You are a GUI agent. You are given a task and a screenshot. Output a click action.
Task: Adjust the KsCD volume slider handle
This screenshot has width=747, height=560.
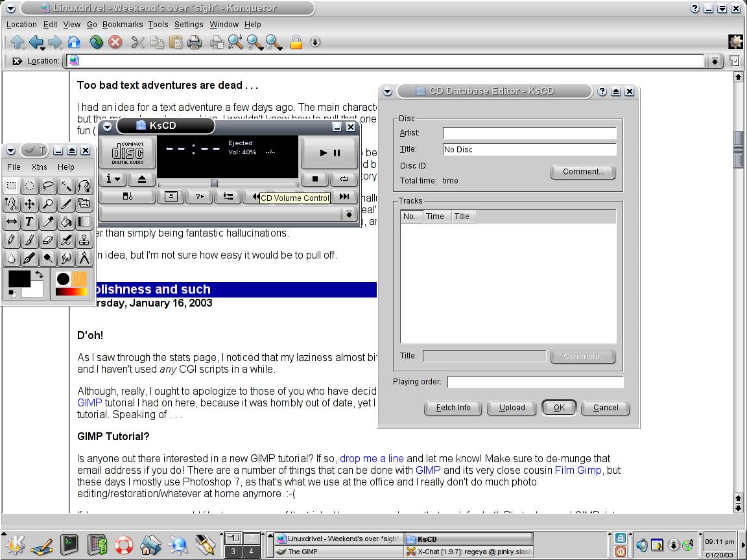tap(215, 183)
